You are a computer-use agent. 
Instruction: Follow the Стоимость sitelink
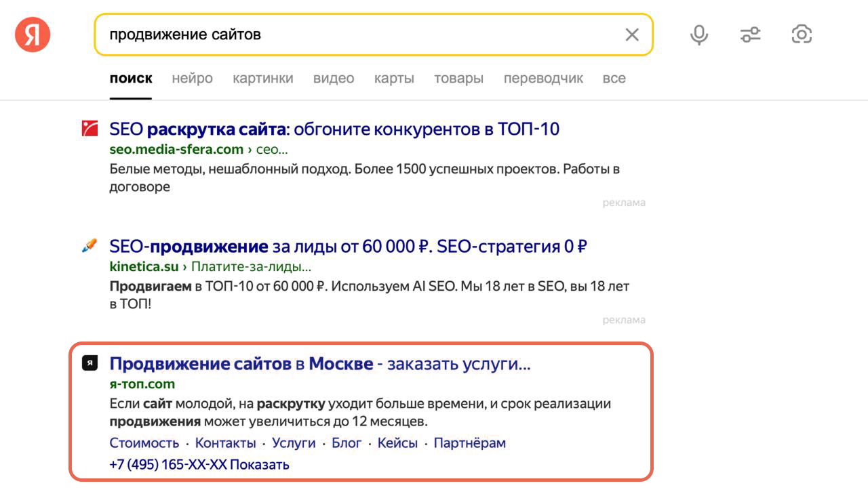[x=144, y=443]
